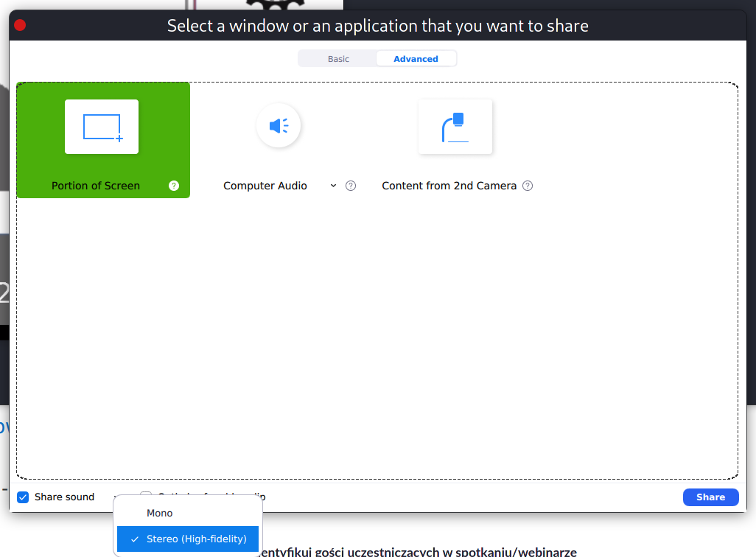This screenshot has height=557, width=756.
Task: Choose the Computer Audio speaker icon
Action: pyautogui.click(x=279, y=126)
